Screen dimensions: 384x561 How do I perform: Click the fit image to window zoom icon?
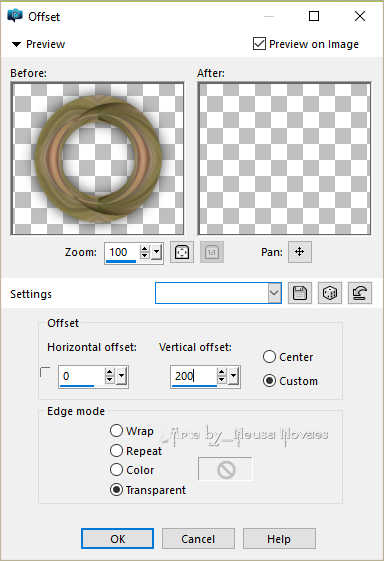click(182, 252)
